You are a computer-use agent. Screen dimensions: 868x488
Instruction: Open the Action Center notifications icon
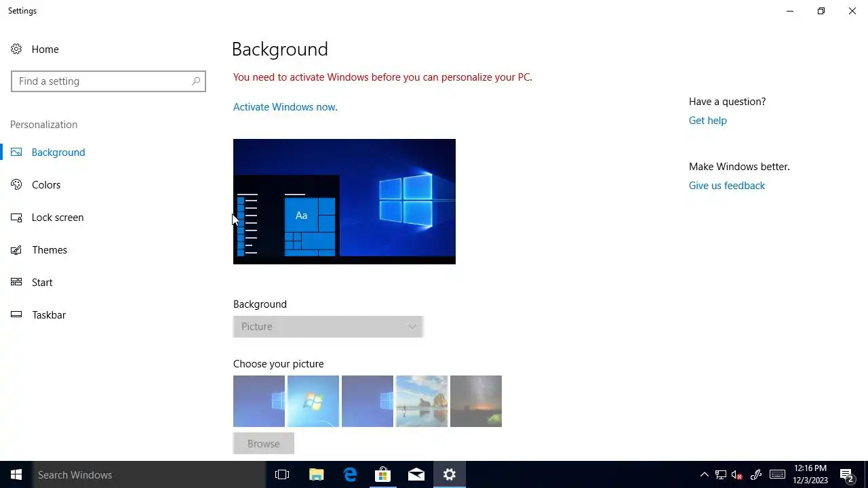[846, 474]
